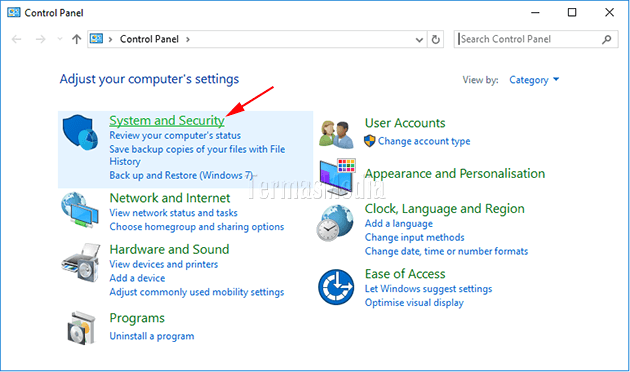This screenshot has height=372, width=630.
Task: Click Add a language link
Action: (x=399, y=224)
